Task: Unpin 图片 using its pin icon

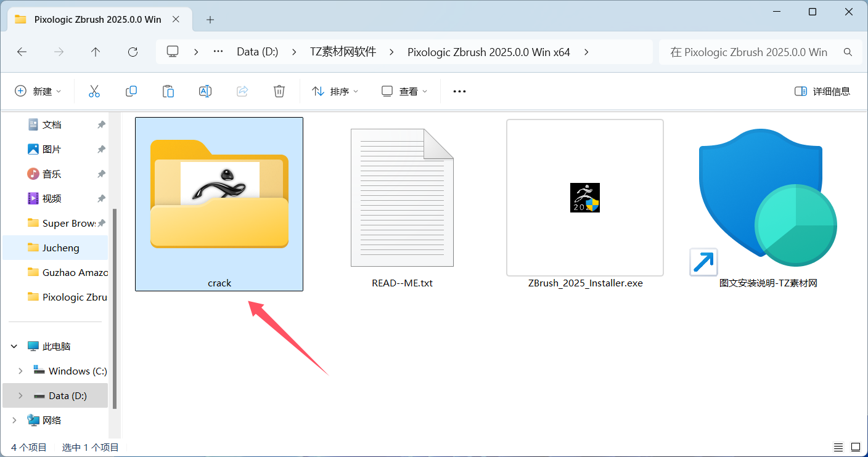Action: pyautogui.click(x=101, y=149)
